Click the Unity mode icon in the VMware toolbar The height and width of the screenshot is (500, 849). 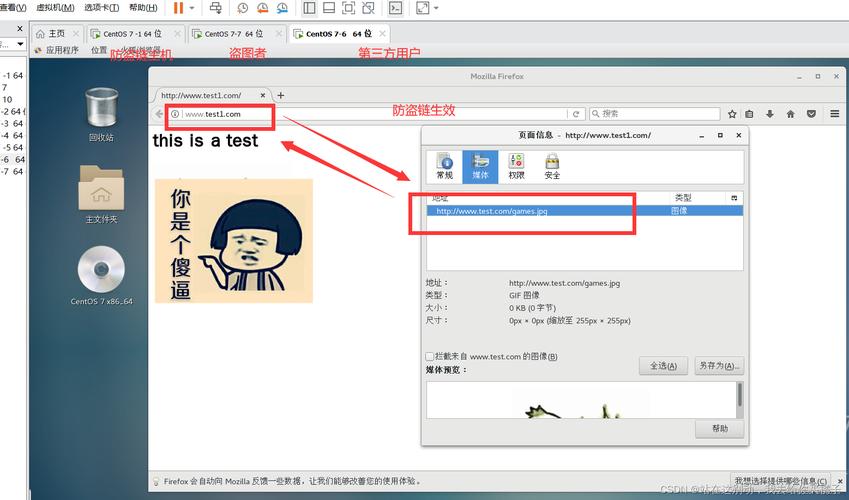click(368, 8)
